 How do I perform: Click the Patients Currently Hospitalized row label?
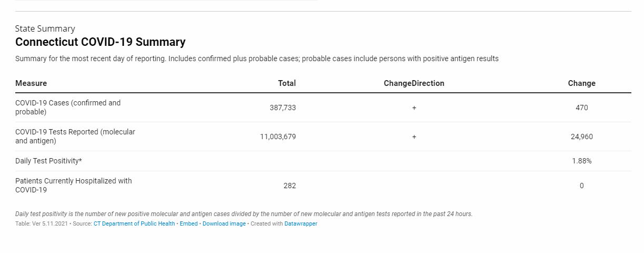(x=74, y=186)
